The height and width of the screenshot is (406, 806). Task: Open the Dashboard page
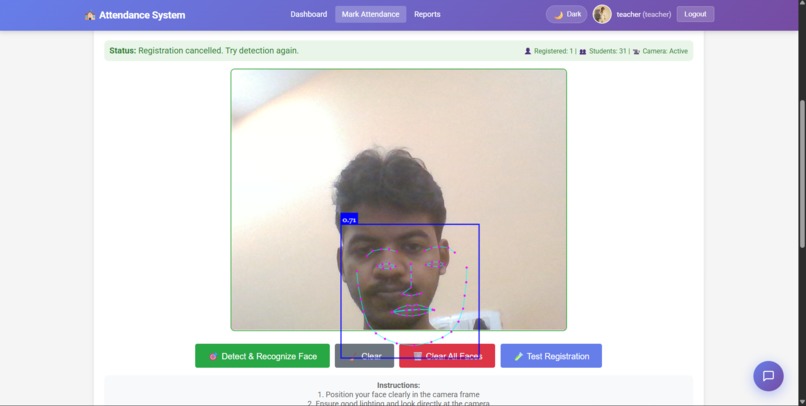pyautogui.click(x=308, y=14)
